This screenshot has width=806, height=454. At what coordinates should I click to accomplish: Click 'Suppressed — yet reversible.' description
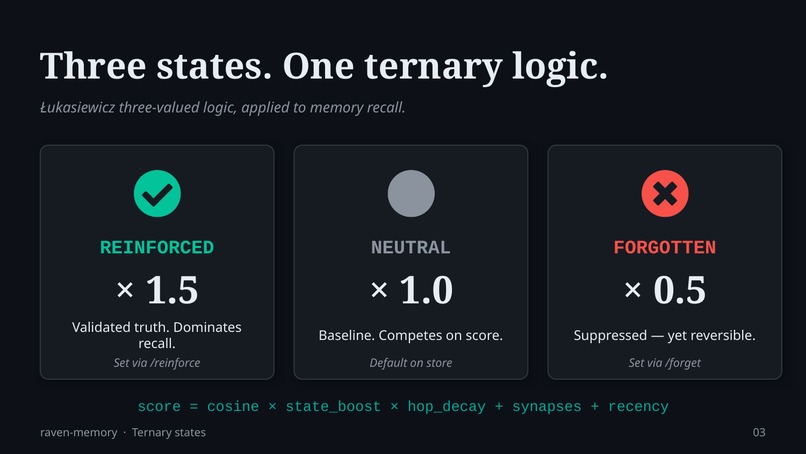665,335
